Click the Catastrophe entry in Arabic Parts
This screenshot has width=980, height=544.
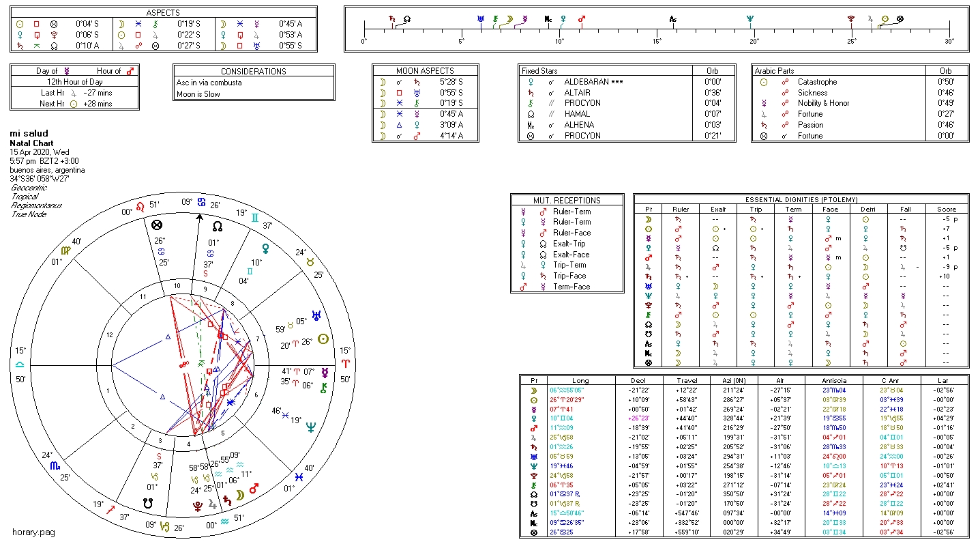[816, 82]
